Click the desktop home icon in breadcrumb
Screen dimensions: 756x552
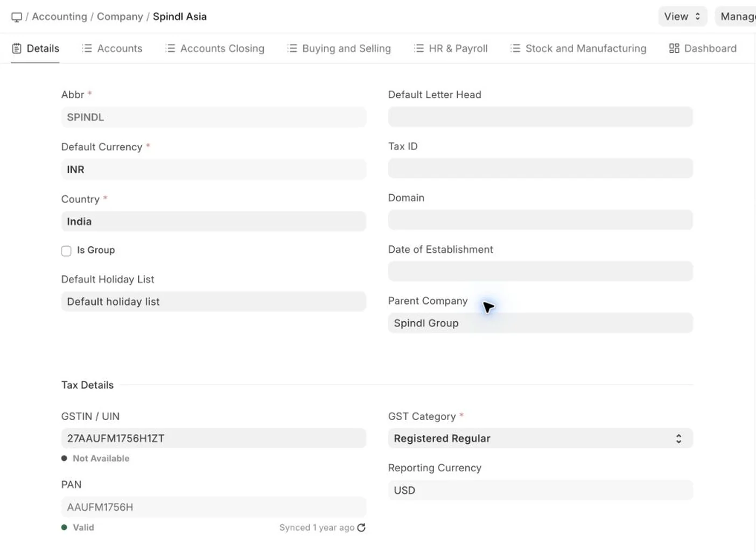pos(17,17)
